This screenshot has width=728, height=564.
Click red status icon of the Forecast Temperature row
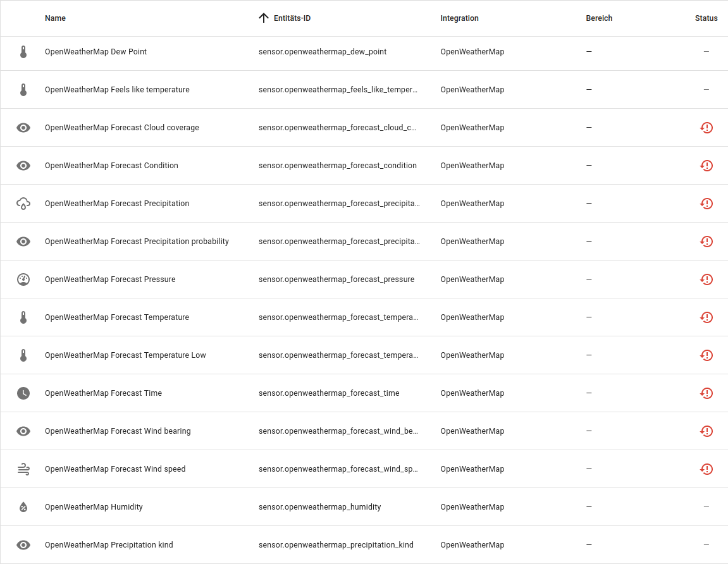click(x=706, y=317)
